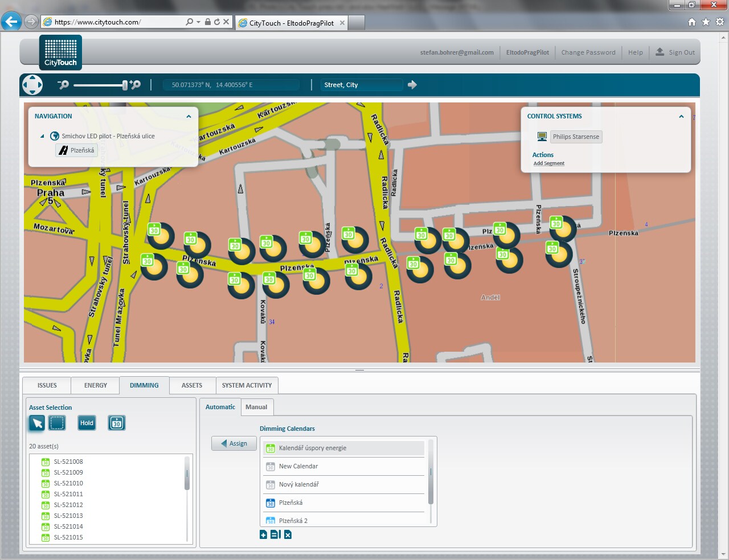Click the Assign button

[x=234, y=443]
